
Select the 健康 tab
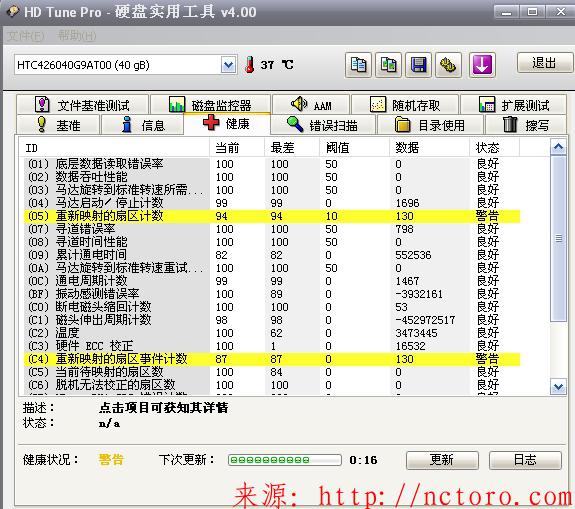pyautogui.click(x=227, y=124)
